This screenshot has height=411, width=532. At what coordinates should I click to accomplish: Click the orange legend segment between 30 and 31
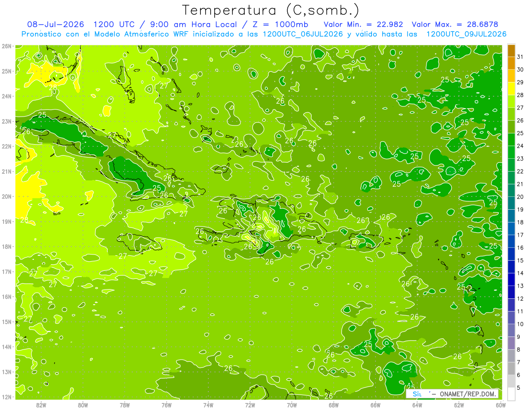point(511,63)
